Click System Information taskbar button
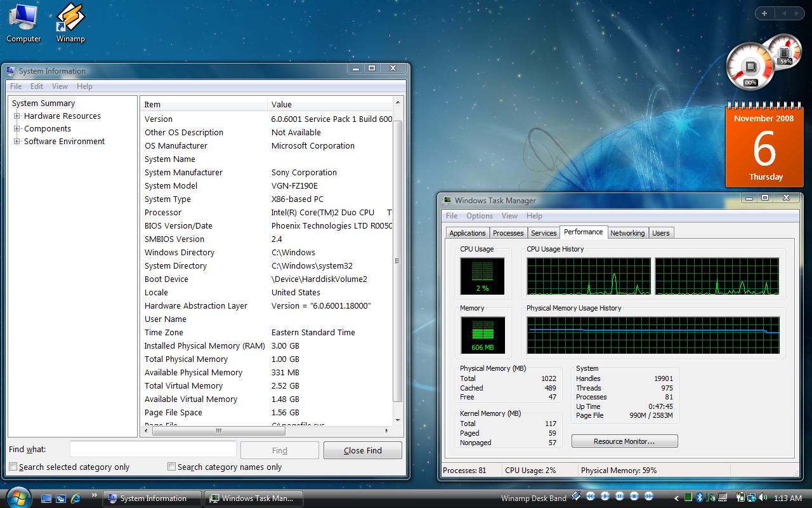Image resolution: width=812 pixels, height=508 pixels. (152, 498)
